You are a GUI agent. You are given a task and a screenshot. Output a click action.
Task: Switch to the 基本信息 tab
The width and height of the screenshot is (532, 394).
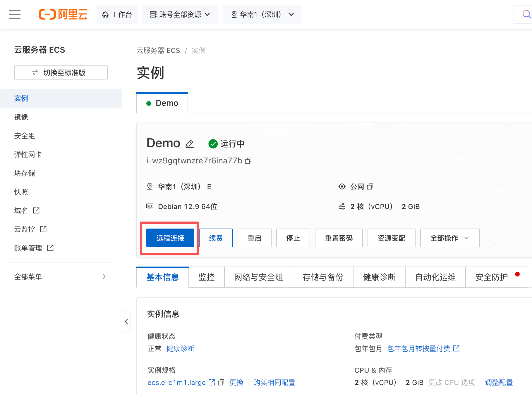[x=163, y=277]
